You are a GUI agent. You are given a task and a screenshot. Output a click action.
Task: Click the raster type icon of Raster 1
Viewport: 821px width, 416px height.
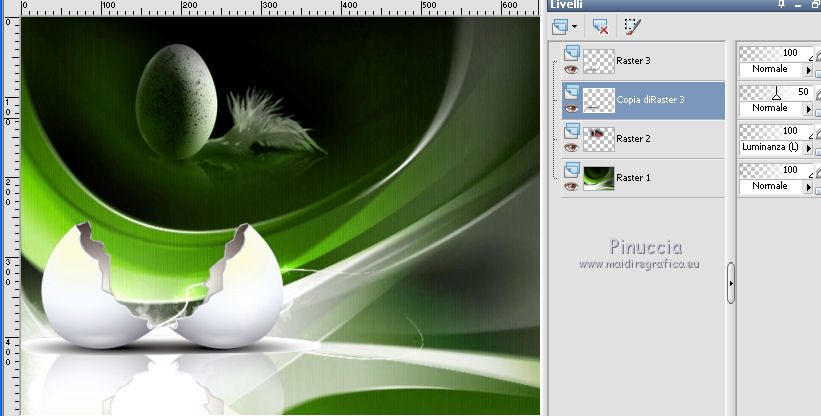click(x=572, y=170)
